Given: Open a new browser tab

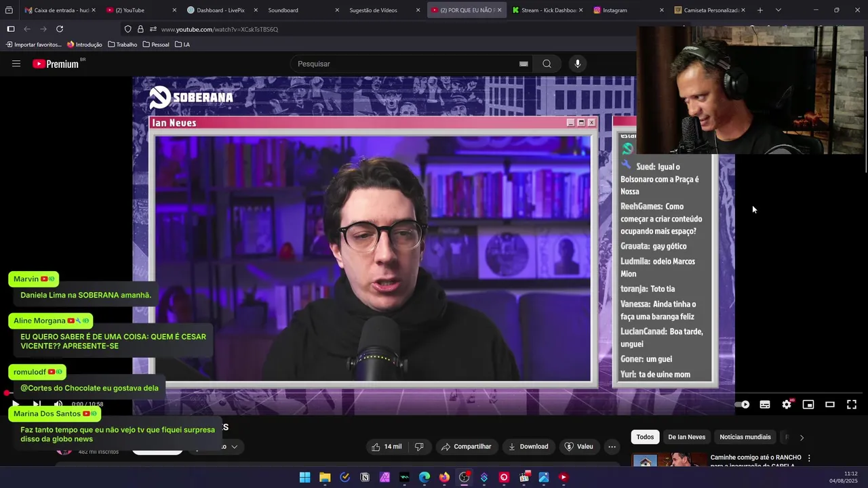Looking at the screenshot, I should [x=760, y=10].
